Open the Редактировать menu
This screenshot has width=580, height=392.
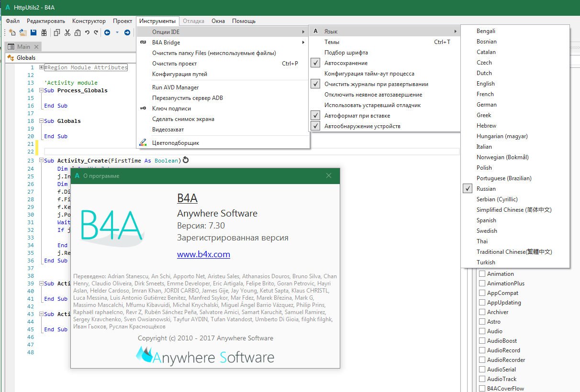coord(46,21)
